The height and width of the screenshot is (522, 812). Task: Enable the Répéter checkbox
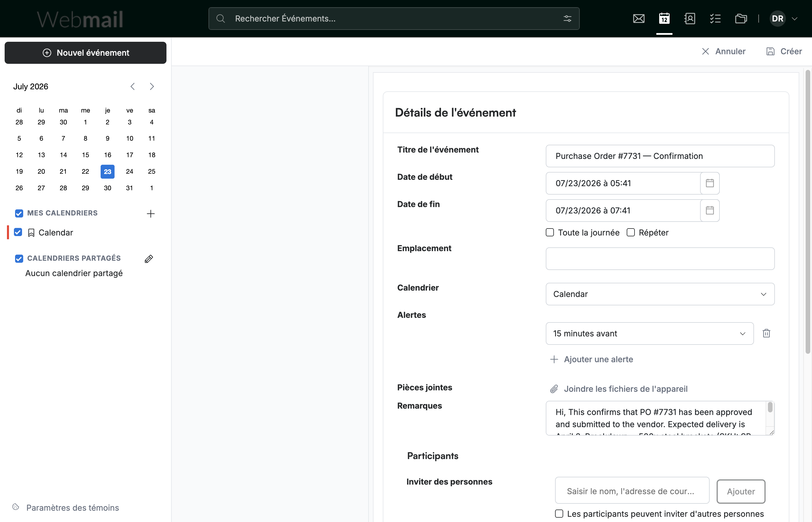630,232
